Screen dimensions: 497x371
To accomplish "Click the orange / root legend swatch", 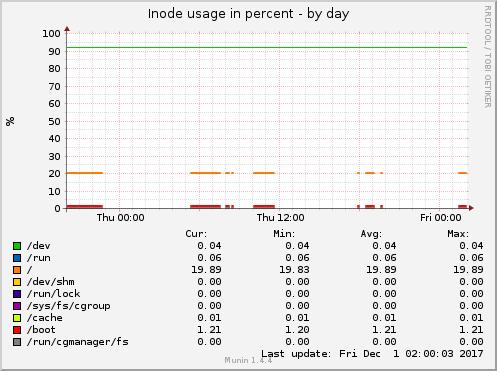I will [17, 270].
